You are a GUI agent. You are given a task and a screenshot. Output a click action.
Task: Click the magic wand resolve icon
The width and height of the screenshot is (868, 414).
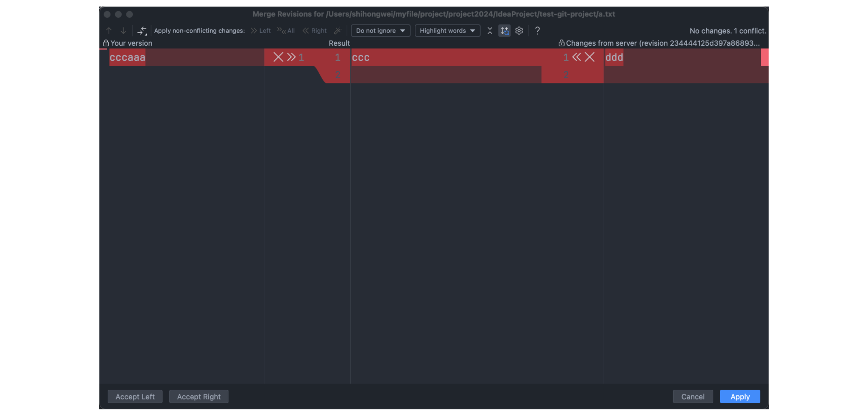[338, 31]
